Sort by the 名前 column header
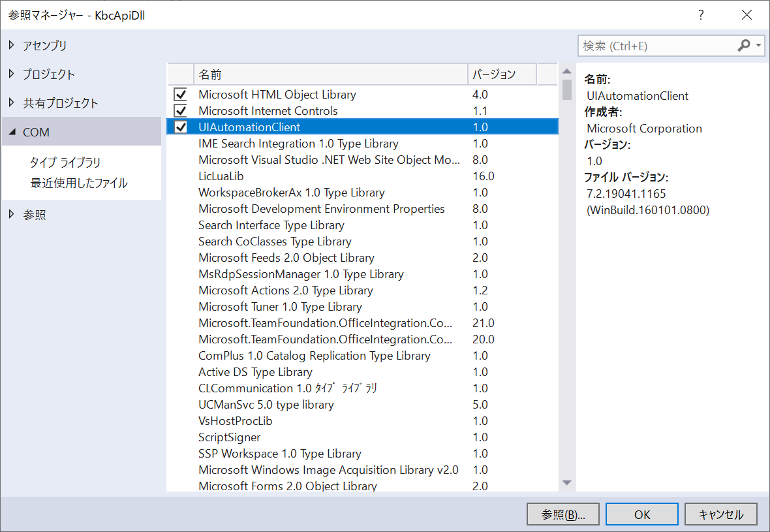This screenshot has height=532, width=770. pyautogui.click(x=330, y=74)
